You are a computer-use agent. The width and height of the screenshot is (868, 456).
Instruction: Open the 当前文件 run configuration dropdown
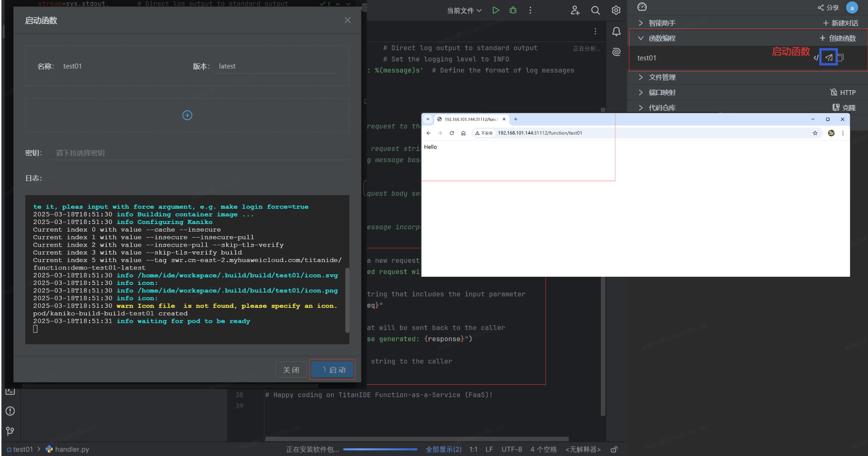[x=464, y=11]
